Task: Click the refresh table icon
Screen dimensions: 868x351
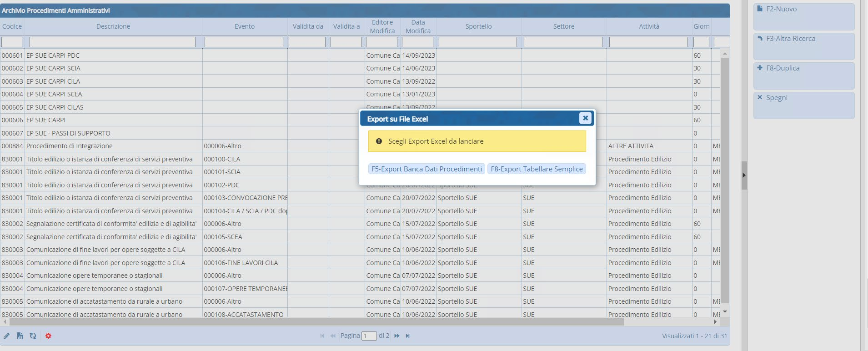Action: [33, 336]
